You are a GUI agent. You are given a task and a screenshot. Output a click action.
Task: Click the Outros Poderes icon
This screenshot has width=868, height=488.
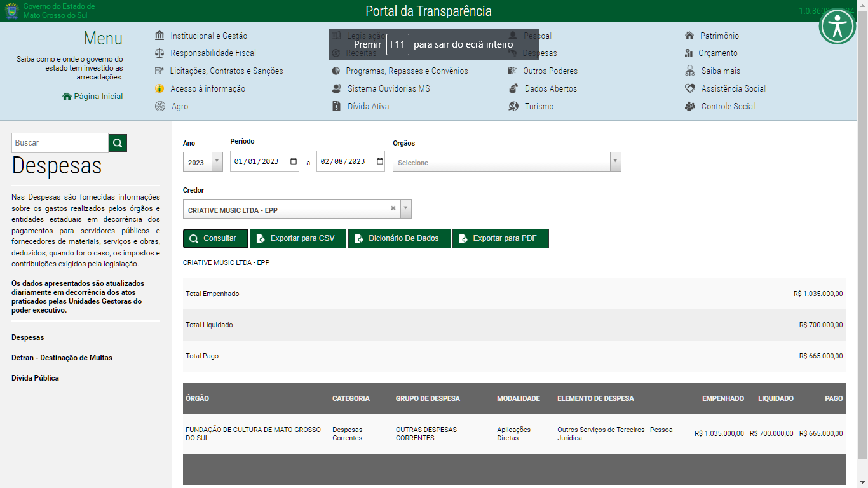click(x=512, y=71)
